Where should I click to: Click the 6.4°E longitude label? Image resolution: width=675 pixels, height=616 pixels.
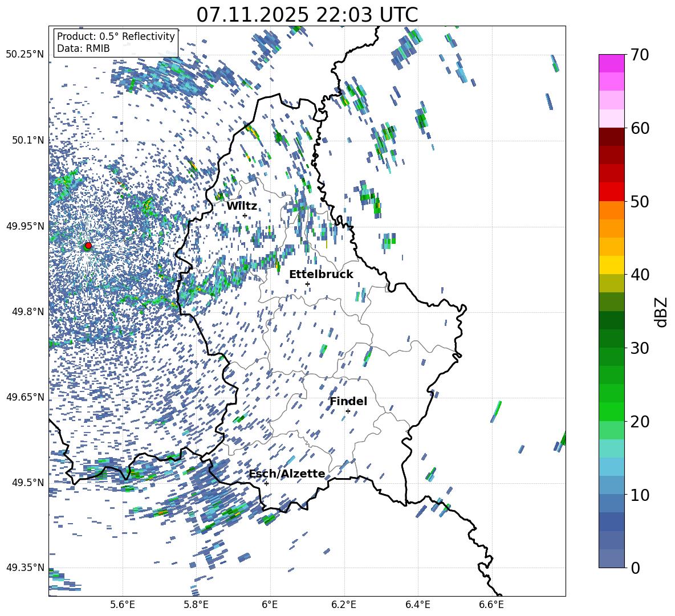418,605
